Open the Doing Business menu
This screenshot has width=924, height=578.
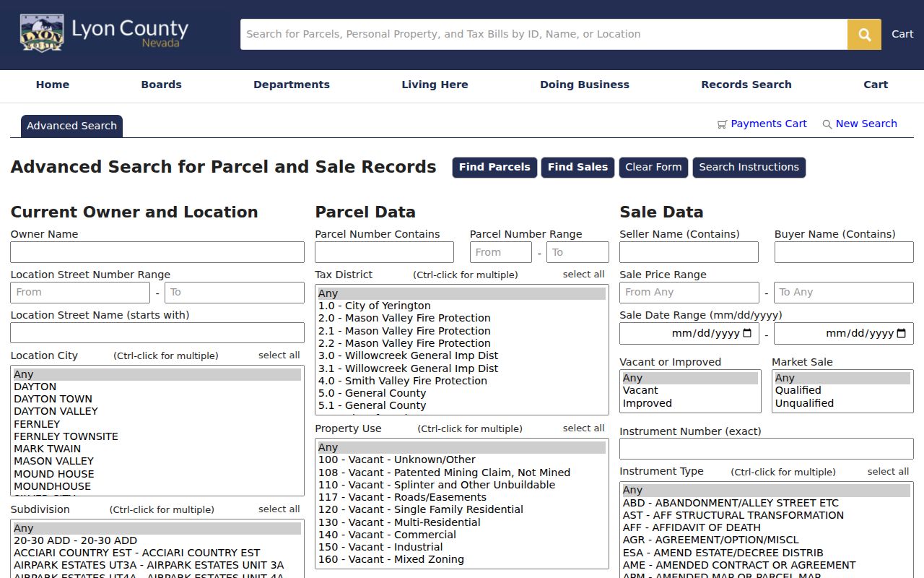tap(585, 85)
